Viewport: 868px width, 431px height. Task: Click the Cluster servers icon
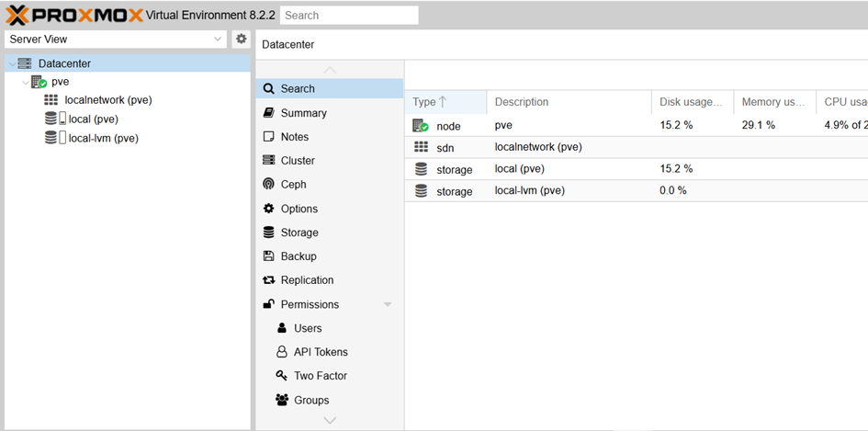(x=268, y=160)
